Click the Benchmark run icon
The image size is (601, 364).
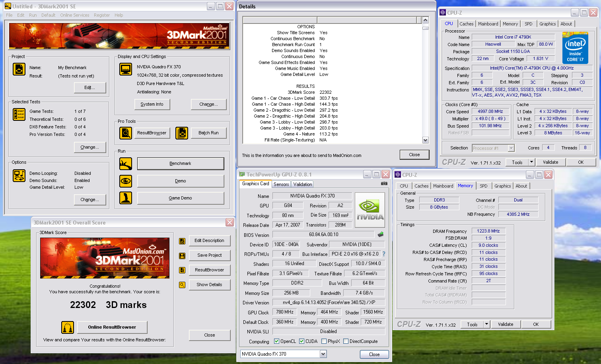126,164
